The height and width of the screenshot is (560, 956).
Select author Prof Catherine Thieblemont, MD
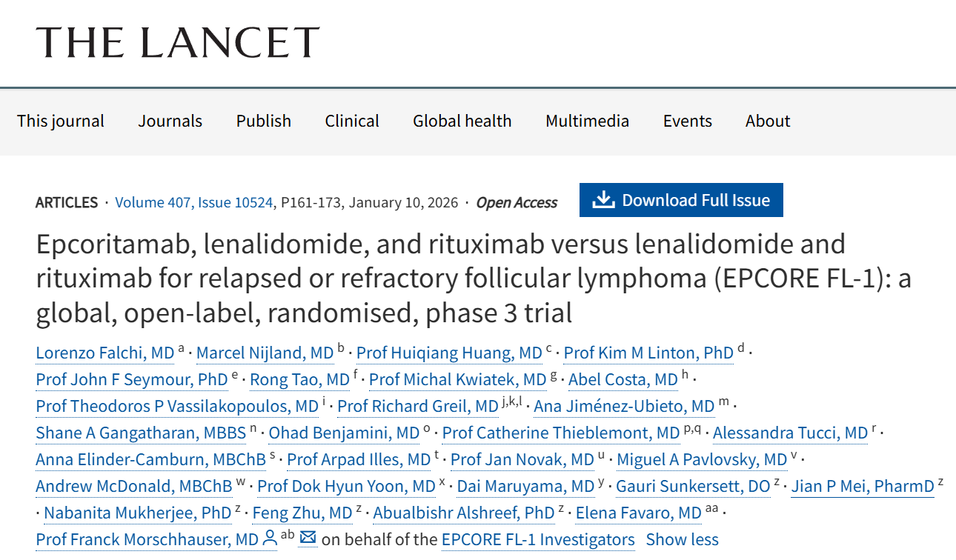(561, 433)
